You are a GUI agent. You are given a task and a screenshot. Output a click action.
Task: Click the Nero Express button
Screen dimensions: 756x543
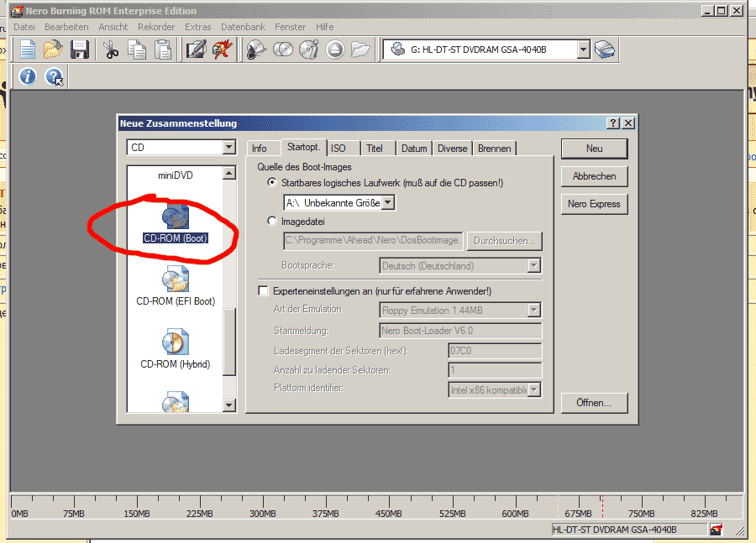coord(594,204)
